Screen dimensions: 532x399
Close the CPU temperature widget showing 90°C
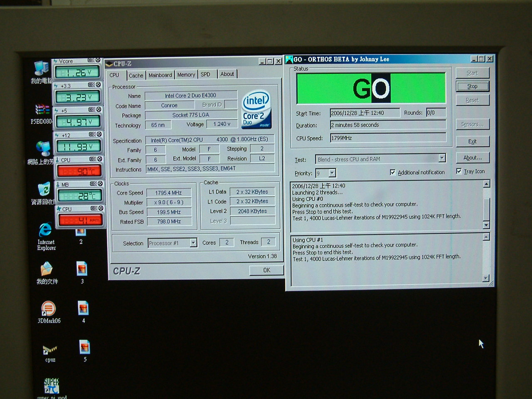click(100, 159)
